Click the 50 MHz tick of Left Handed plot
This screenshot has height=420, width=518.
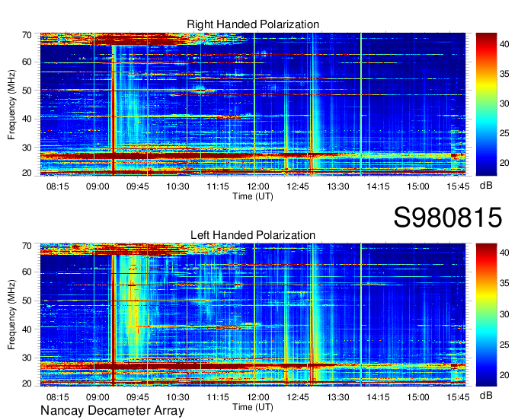pyautogui.click(x=27, y=301)
